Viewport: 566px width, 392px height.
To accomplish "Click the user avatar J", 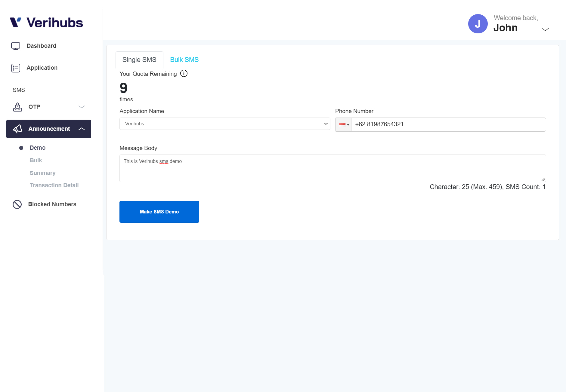I will pyautogui.click(x=478, y=24).
